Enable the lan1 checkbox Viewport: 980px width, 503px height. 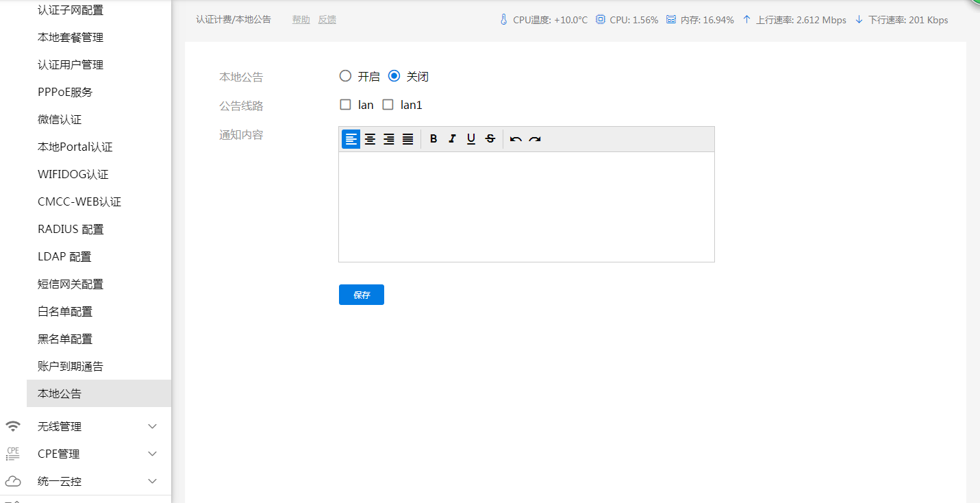point(388,105)
